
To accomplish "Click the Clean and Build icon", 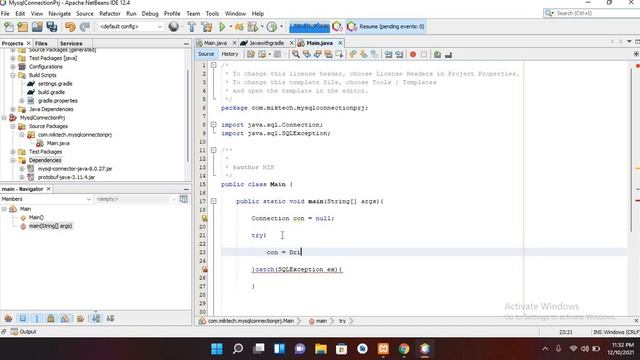I will pos(207,27).
